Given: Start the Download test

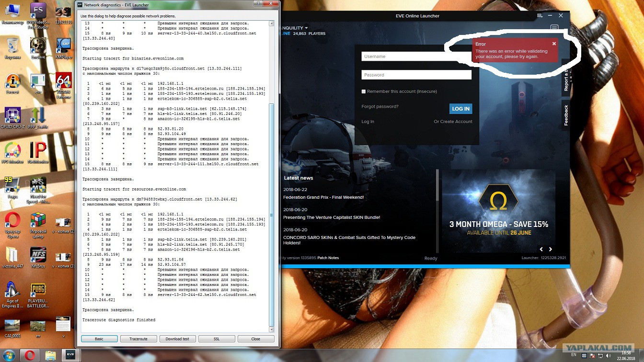Looking at the screenshot, I should (177, 339).
